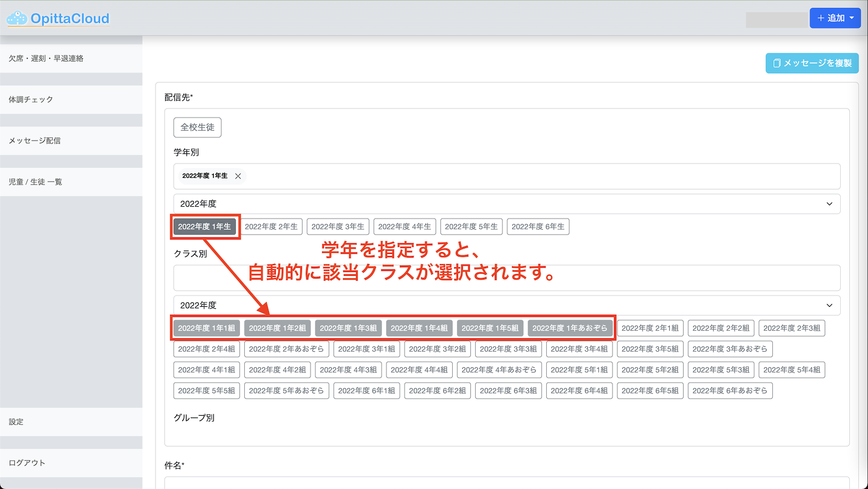The height and width of the screenshot is (489, 868).
Task: Deselect 2022年度 1年生 grade button
Action: (x=205, y=227)
